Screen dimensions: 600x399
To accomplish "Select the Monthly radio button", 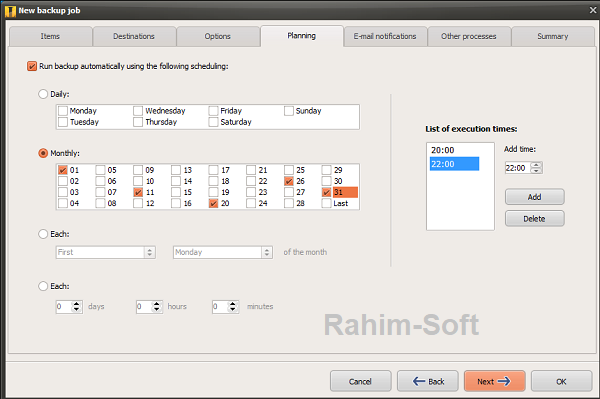I will (43, 153).
